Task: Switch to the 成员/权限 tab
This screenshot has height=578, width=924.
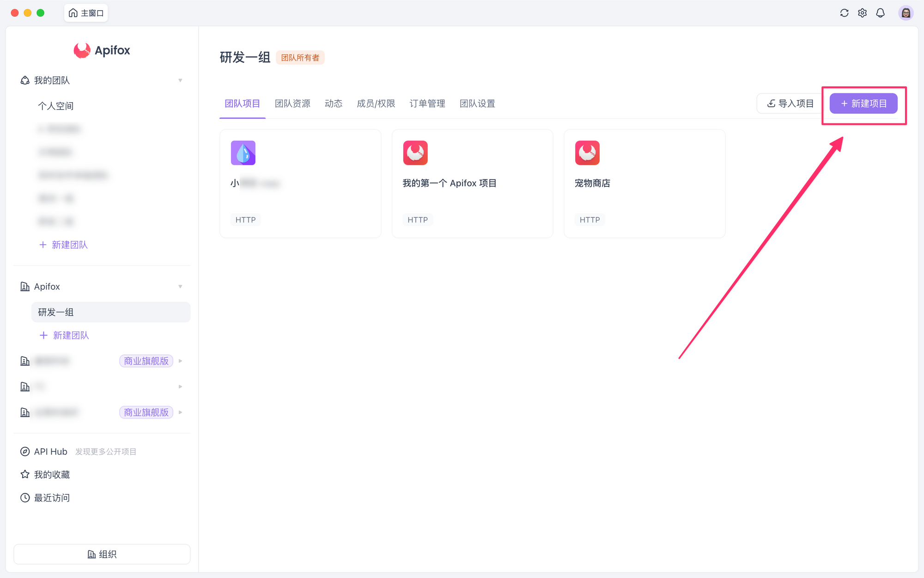Action: point(376,104)
